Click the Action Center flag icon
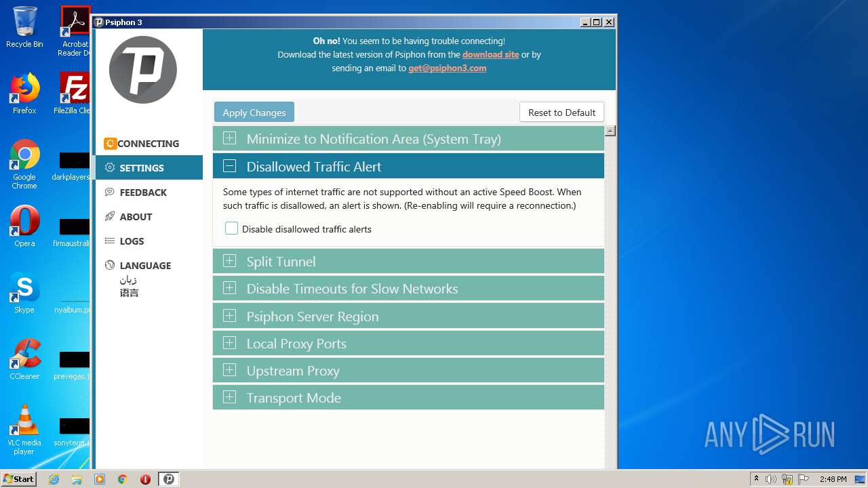Viewport: 868px width, 488px height. tap(804, 479)
